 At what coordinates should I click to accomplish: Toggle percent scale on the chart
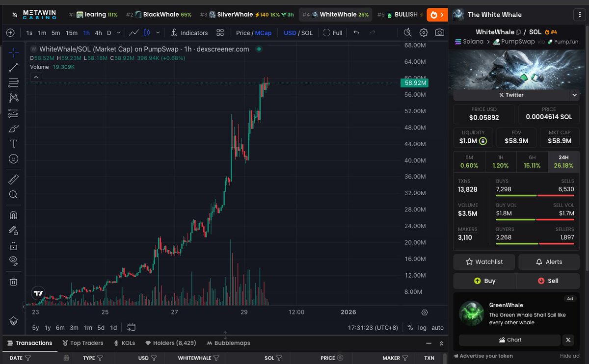[410, 328]
